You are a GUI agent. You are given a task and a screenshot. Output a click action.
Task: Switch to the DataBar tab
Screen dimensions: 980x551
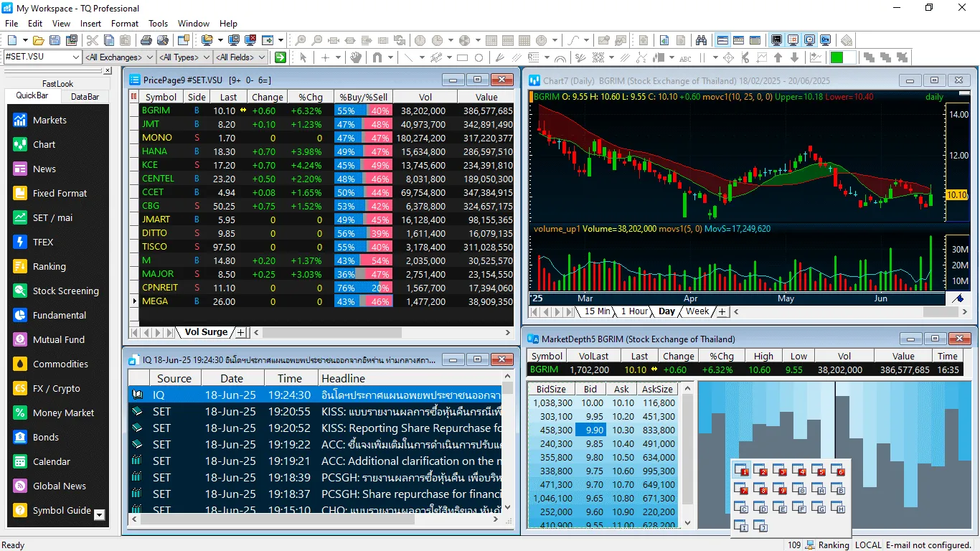point(85,96)
